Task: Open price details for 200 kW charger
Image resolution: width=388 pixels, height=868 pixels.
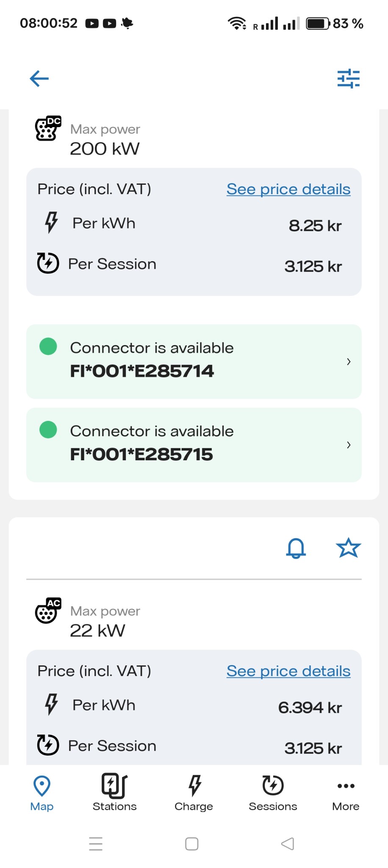Action: coord(288,189)
